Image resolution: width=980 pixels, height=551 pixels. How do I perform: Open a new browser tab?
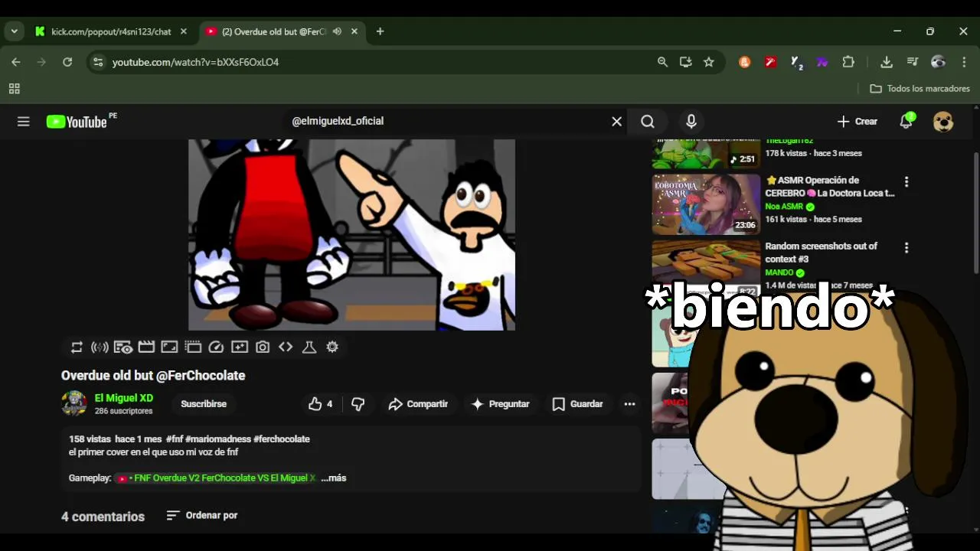point(380,31)
